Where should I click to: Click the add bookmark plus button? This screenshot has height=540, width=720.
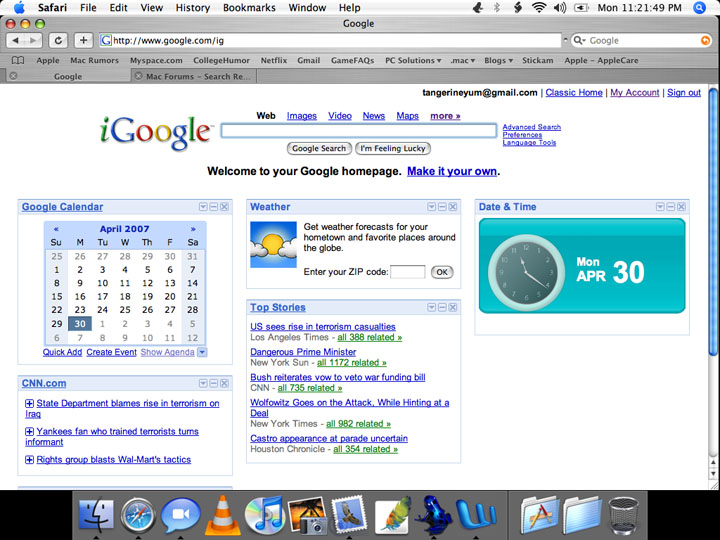click(x=83, y=40)
